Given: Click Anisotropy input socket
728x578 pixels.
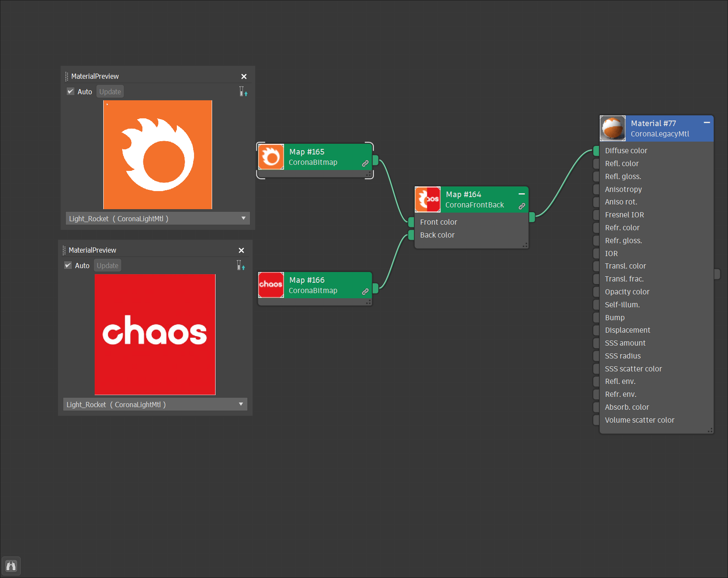Looking at the screenshot, I should 596,189.
